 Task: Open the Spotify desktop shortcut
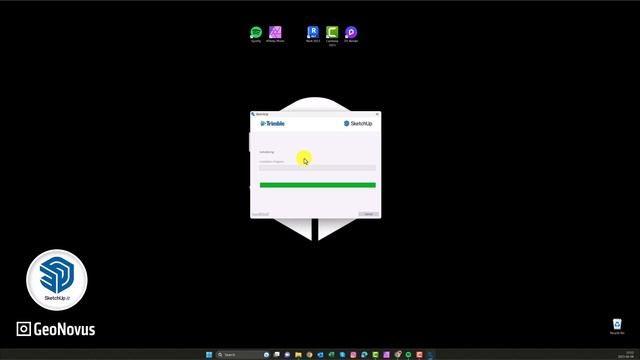pos(256,34)
